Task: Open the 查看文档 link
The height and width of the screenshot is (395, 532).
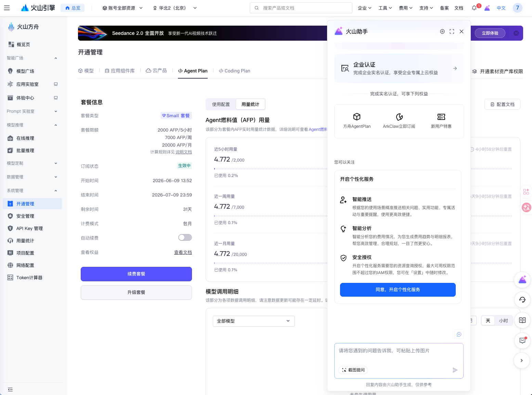Action: pos(183,252)
